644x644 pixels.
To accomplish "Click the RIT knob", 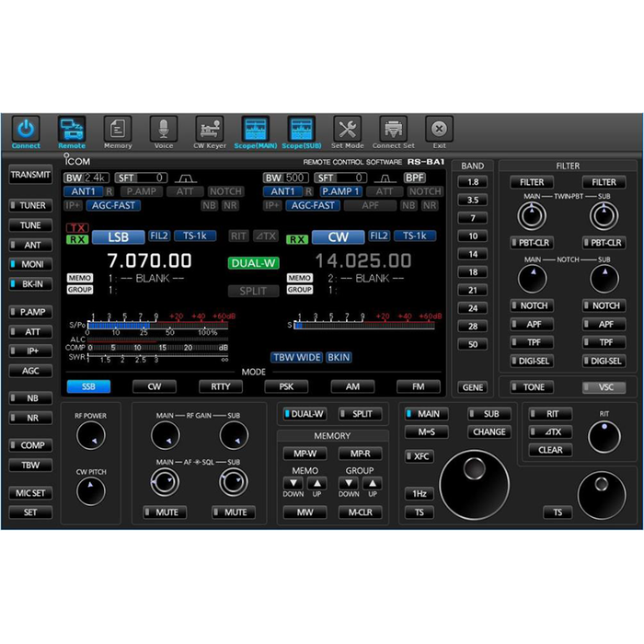I will click(604, 437).
